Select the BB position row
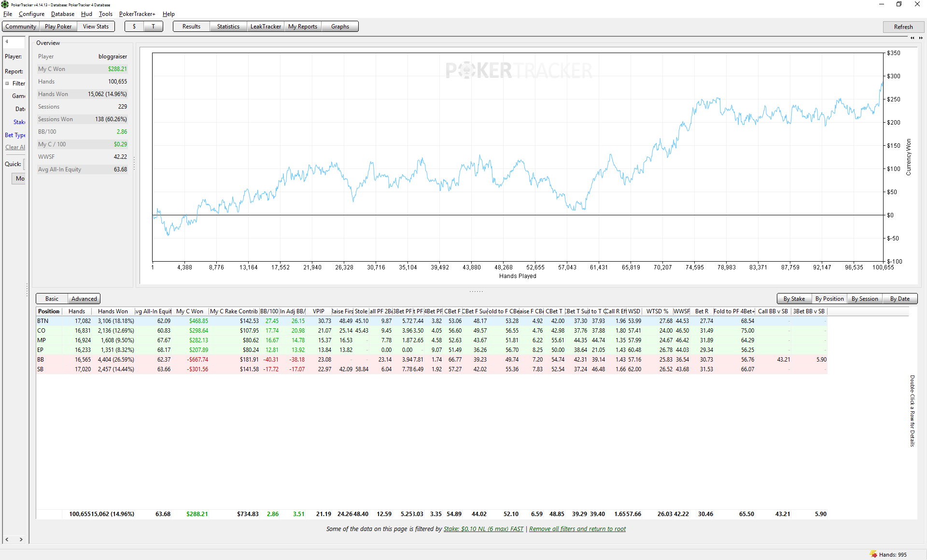927x560 pixels. click(432, 360)
